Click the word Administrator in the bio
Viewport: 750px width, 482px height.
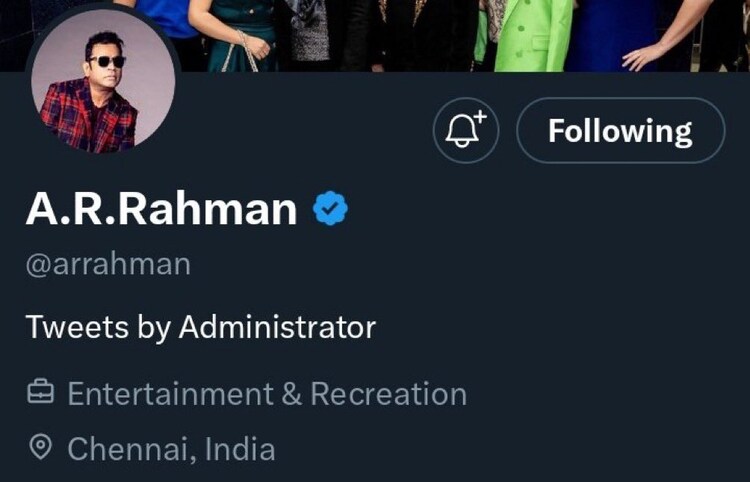point(277,327)
